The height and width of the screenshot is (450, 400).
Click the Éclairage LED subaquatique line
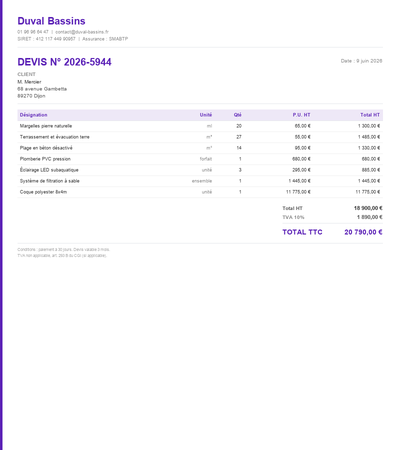[x=200, y=170]
